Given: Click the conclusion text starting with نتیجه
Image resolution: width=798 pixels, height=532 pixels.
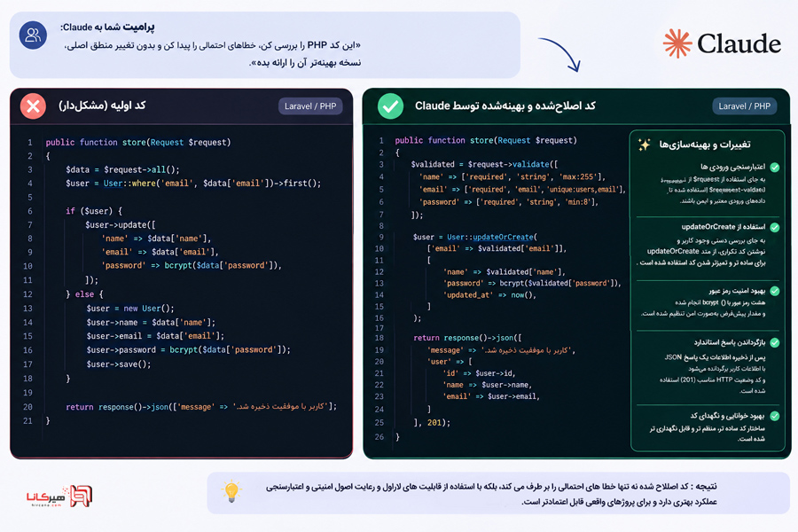Looking at the screenshot, I should 491,495.
